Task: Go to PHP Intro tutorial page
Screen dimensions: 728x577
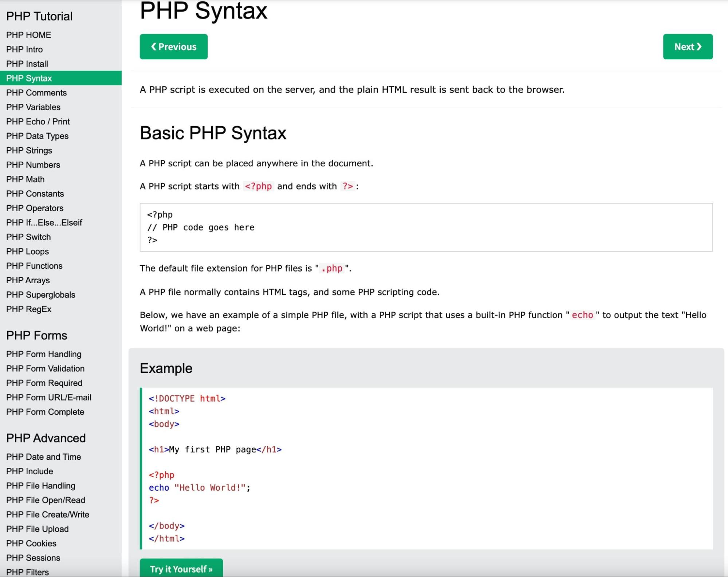Action: 24,50
